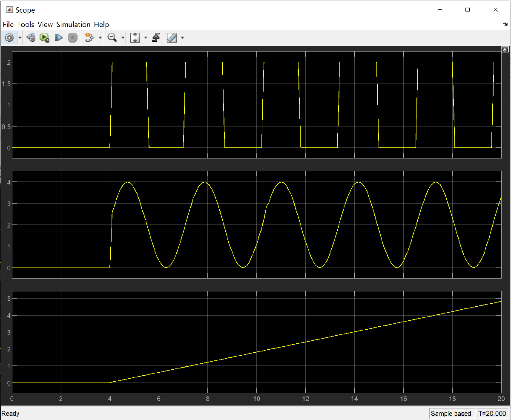Click the Scale Y-Axis Limits icon

[135, 38]
